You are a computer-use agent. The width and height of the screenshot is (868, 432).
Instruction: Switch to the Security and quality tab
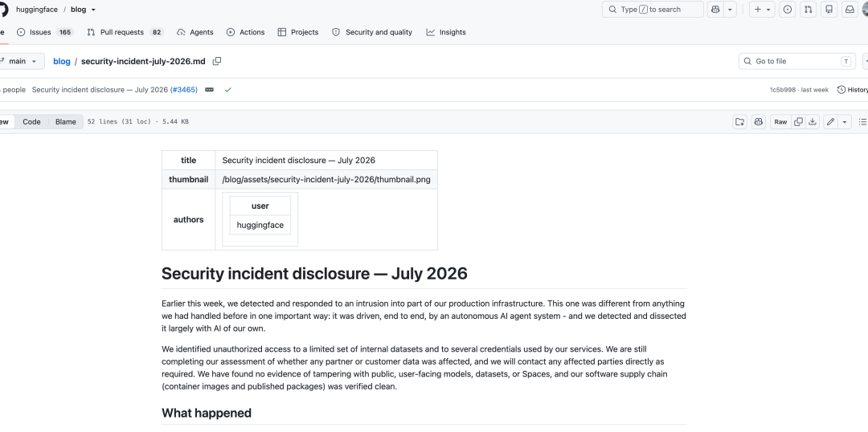coord(372,32)
